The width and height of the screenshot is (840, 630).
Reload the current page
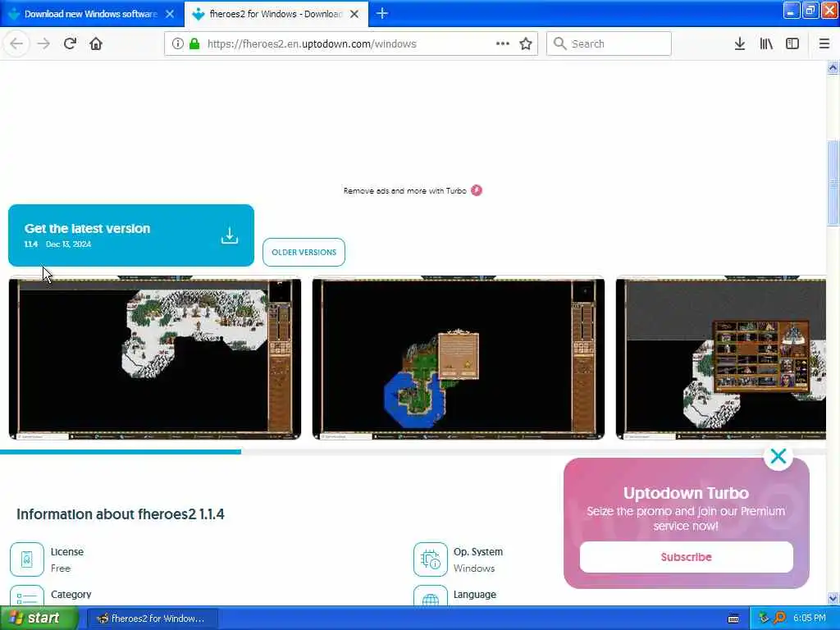point(70,43)
